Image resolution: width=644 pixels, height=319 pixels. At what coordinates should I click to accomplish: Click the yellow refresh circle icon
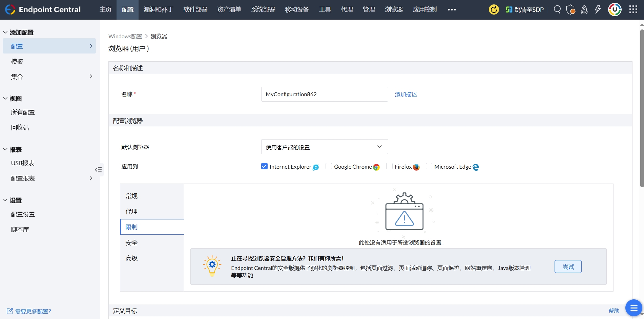(x=494, y=9)
